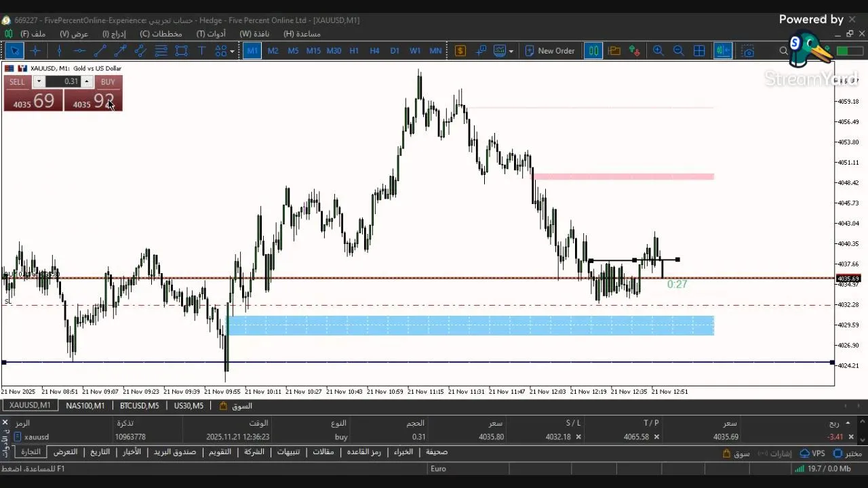Draw a vertical line tool
Image resolution: width=868 pixels, height=488 pixels.
[x=59, y=51]
